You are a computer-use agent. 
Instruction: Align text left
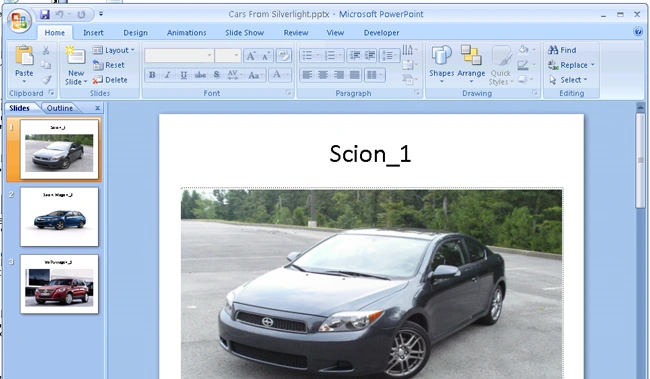pyautogui.click(x=307, y=75)
